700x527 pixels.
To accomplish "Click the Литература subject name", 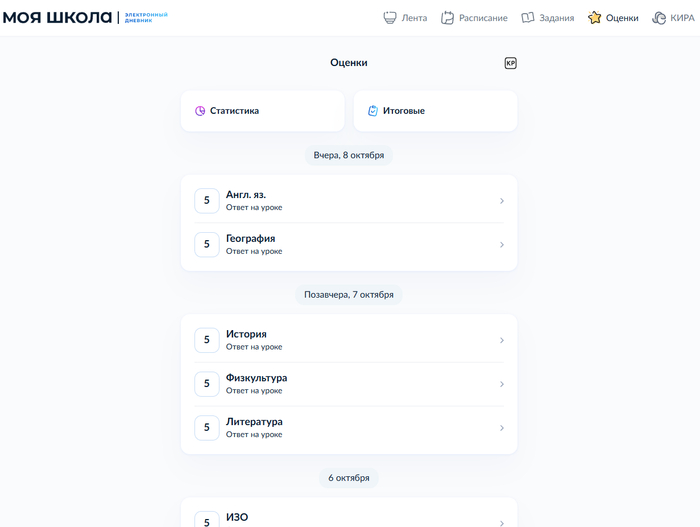I will click(254, 422).
